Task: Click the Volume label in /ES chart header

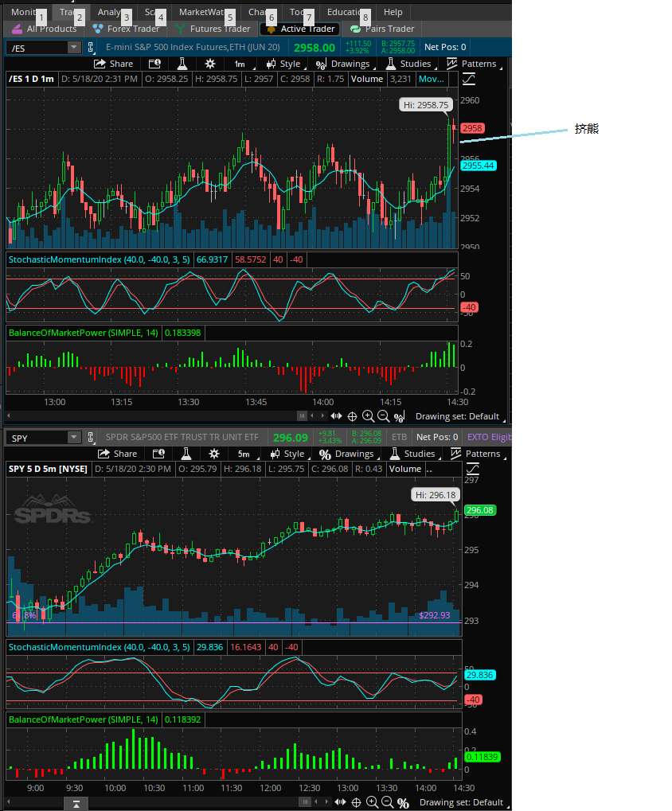Action: (x=367, y=79)
